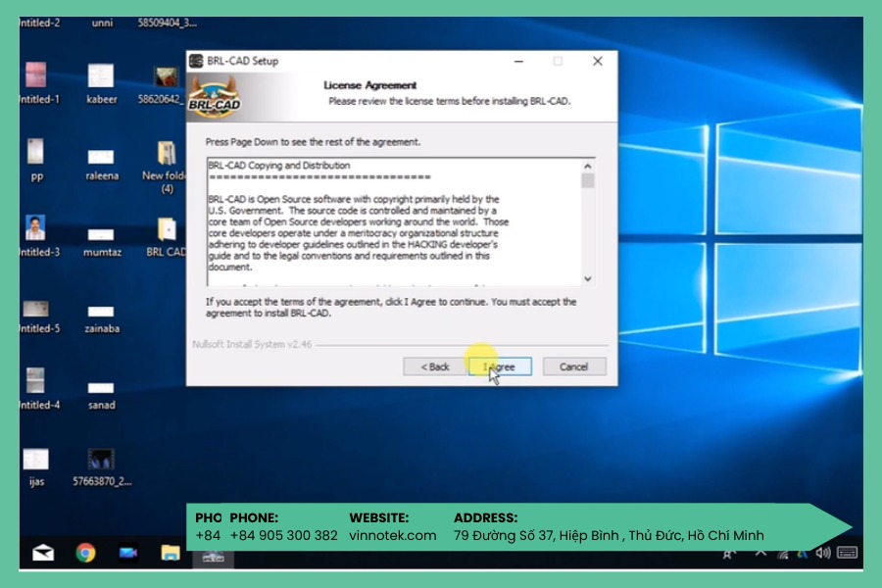Click the "License Agreement" heading text
Screen dimensions: 882x588
pos(369,85)
